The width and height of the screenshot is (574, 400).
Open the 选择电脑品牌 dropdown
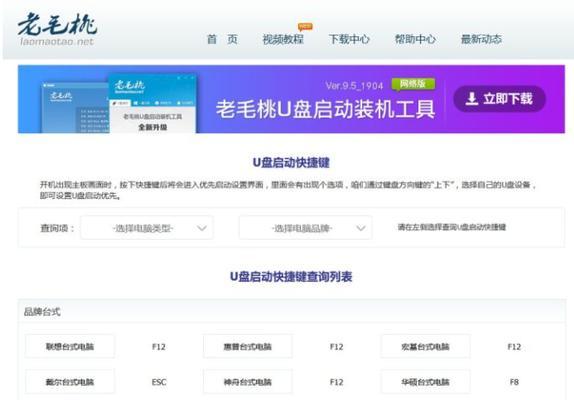[306, 228]
